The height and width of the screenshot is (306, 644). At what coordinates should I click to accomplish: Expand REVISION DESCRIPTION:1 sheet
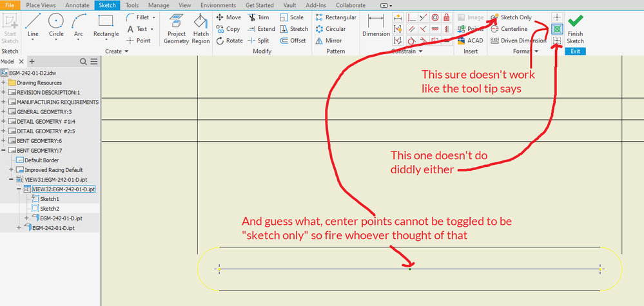(x=4, y=92)
